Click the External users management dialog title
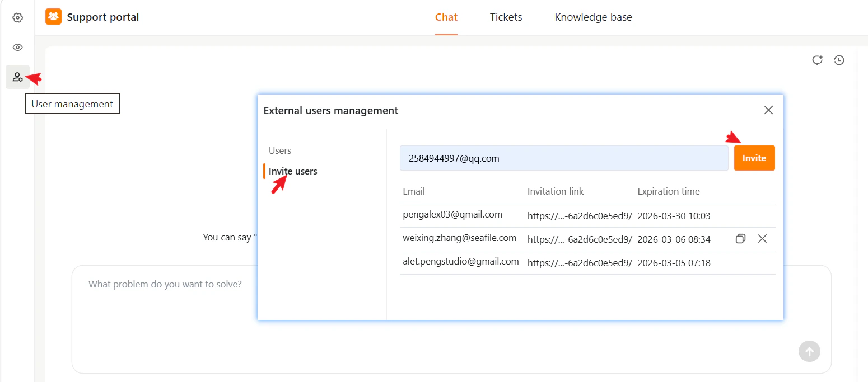868x382 pixels. point(331,110)
